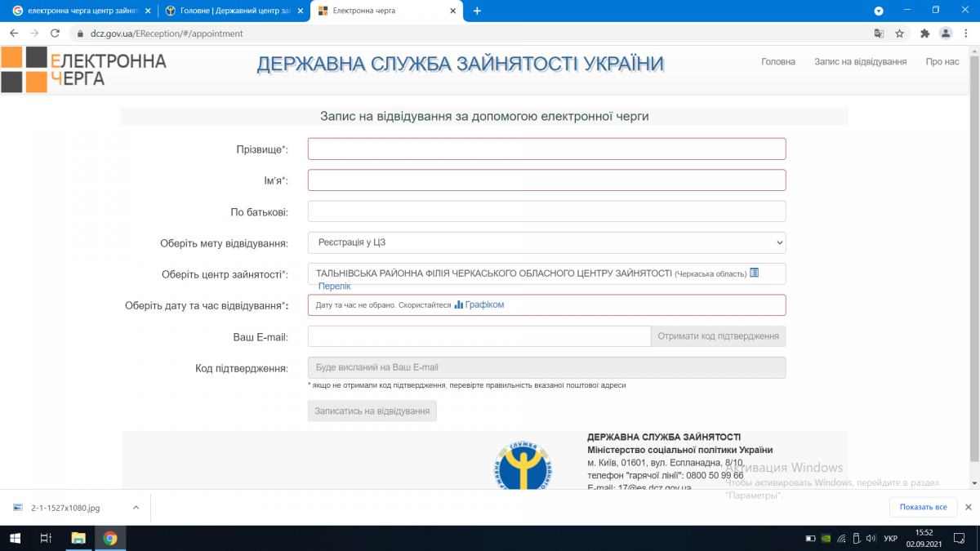Click the Отримати код підтвердження button

click(718, 336)
